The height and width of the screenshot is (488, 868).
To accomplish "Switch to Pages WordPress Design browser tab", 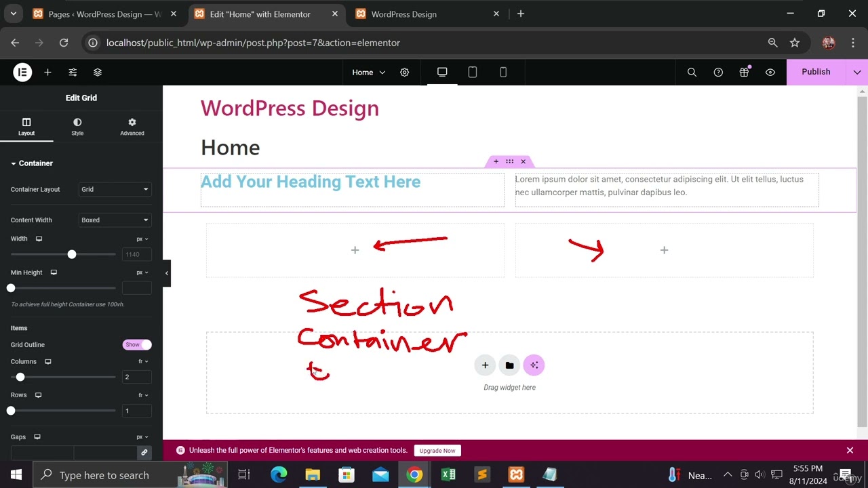I will 105,14.
